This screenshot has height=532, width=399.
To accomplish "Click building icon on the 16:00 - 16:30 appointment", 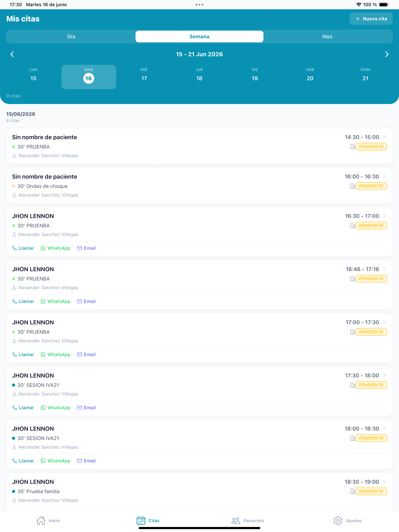I will (353, 186).
